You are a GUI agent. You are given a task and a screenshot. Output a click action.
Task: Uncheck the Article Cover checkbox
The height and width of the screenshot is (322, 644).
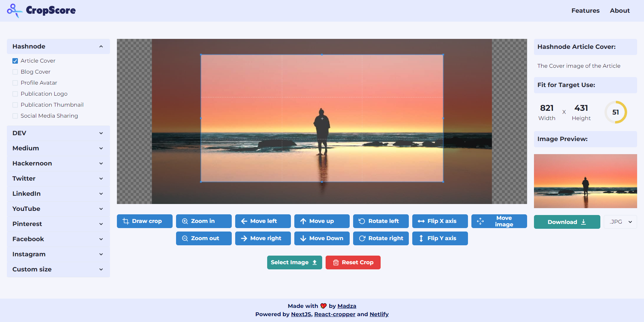coord(15,61)
